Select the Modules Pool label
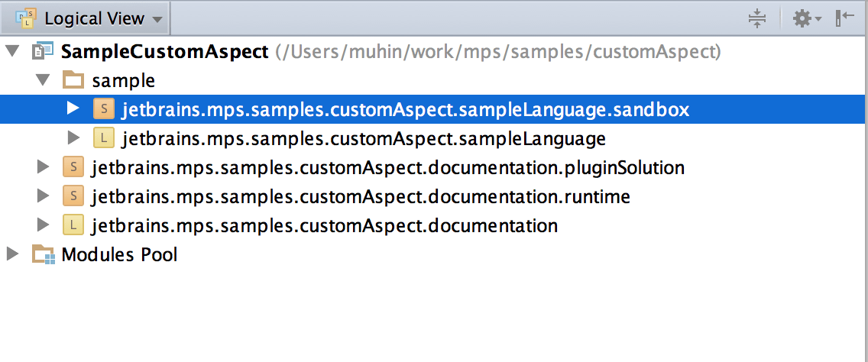This screenshot has width=868, height=362. [x=119, y=254]
